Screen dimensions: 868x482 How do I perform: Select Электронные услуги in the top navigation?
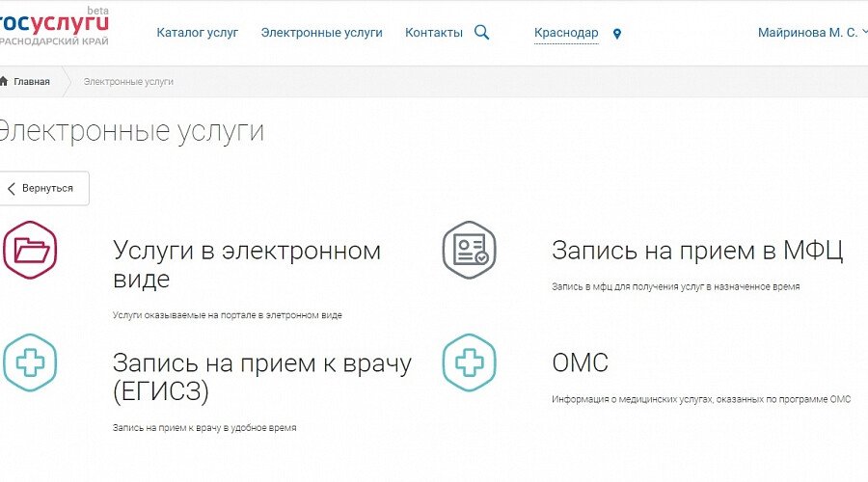(321, 33)
